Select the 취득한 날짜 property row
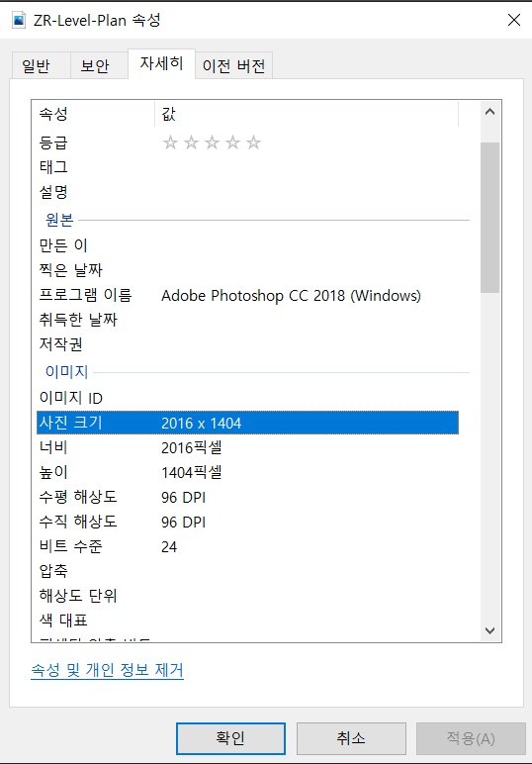This screenshot has width=532, height=764. coord(248,320)
